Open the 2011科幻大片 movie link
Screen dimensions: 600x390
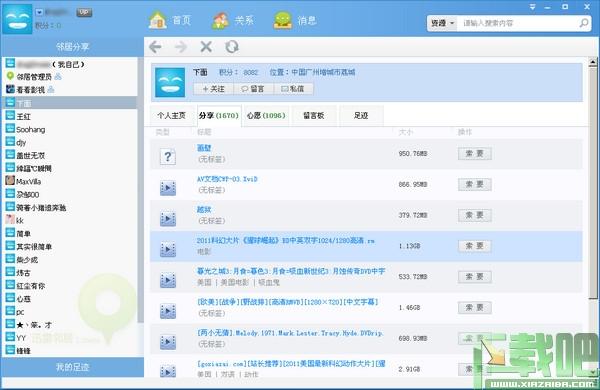[285, 240]
